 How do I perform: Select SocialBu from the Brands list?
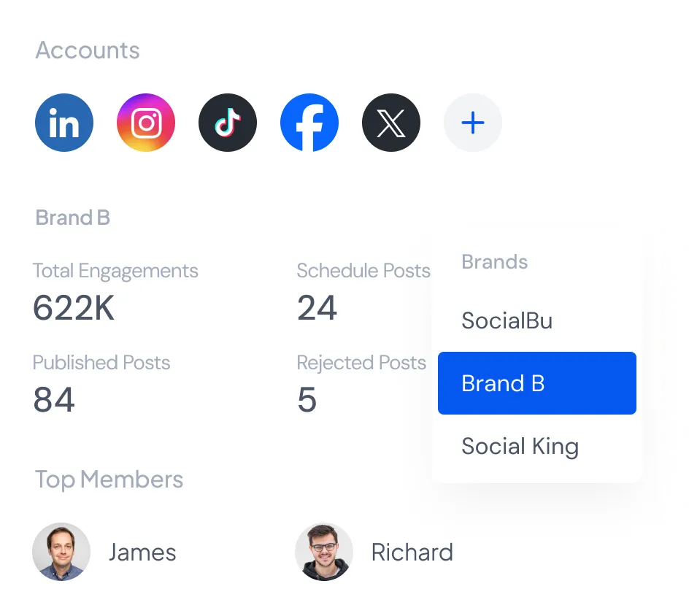[507, 320]
